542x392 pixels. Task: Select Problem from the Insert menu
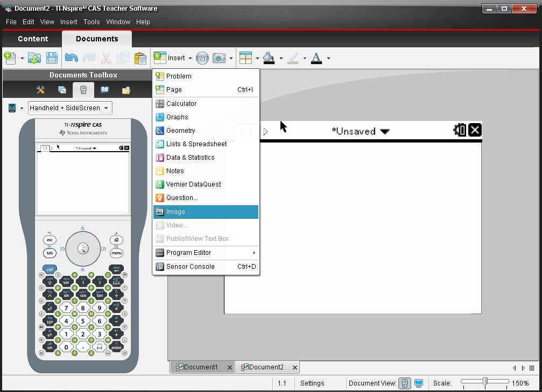point(206,76)
